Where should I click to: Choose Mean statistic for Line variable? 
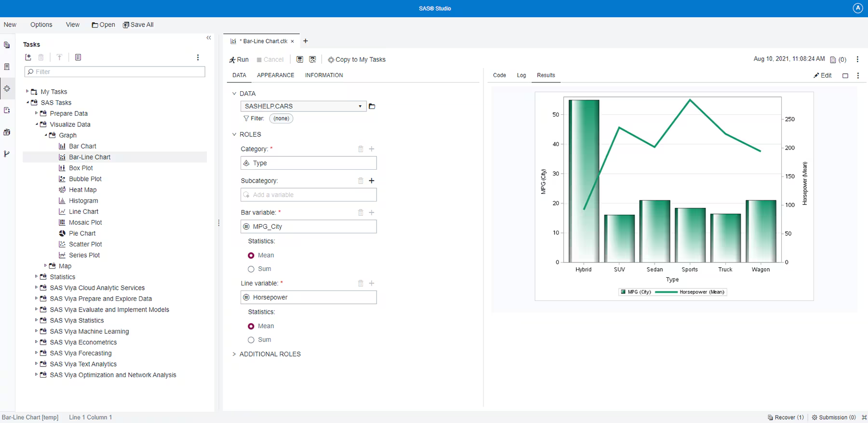pos(251,327)
